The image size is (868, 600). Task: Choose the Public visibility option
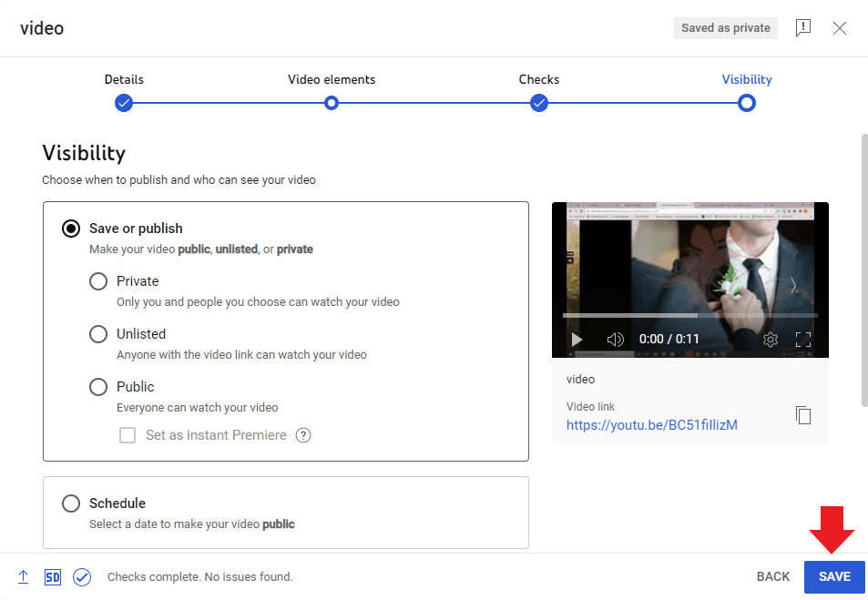point(98,387)
